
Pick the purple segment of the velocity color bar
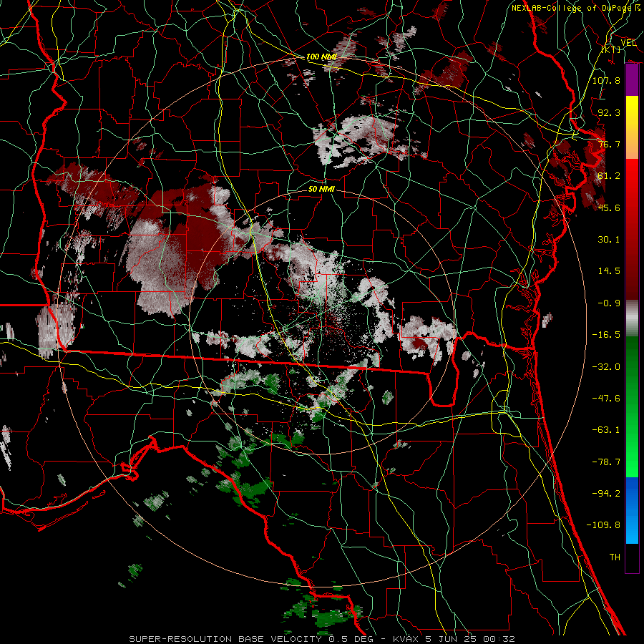632,80
